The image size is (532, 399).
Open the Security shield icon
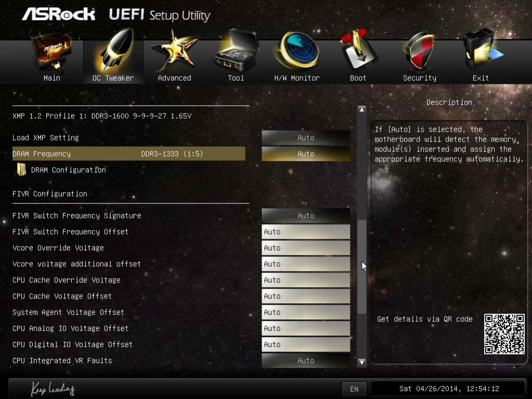click(419, 51)
